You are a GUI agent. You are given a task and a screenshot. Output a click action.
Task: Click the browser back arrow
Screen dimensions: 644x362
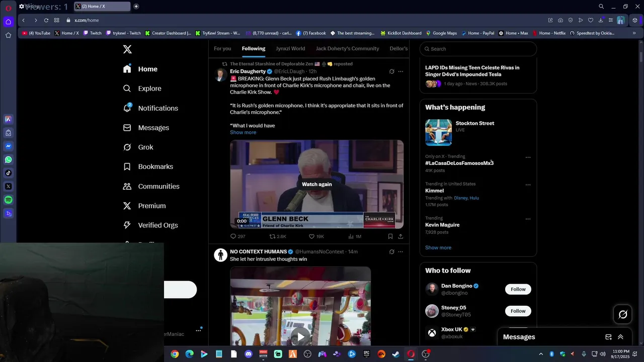(x=23, y=20)
